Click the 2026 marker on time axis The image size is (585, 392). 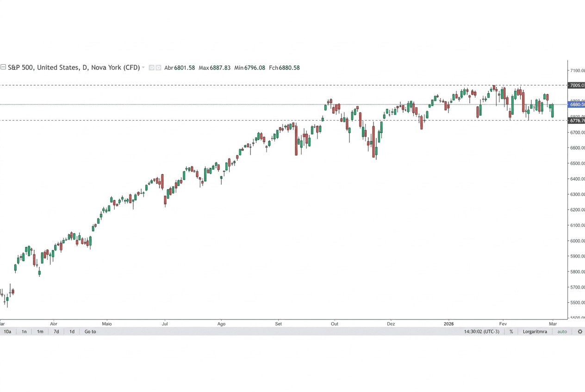point(448,324)
